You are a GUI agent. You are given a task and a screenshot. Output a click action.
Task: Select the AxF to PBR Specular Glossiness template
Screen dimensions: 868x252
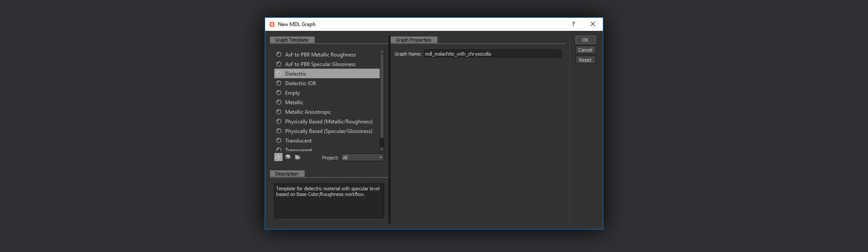tap(327, 64)
